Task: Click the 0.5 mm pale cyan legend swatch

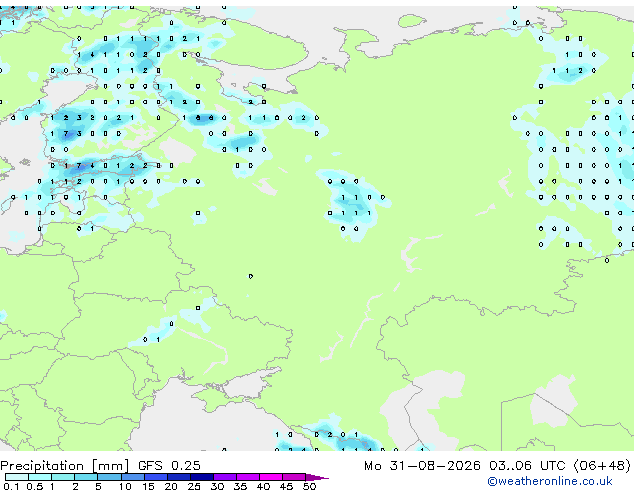Action: [40, 477]
